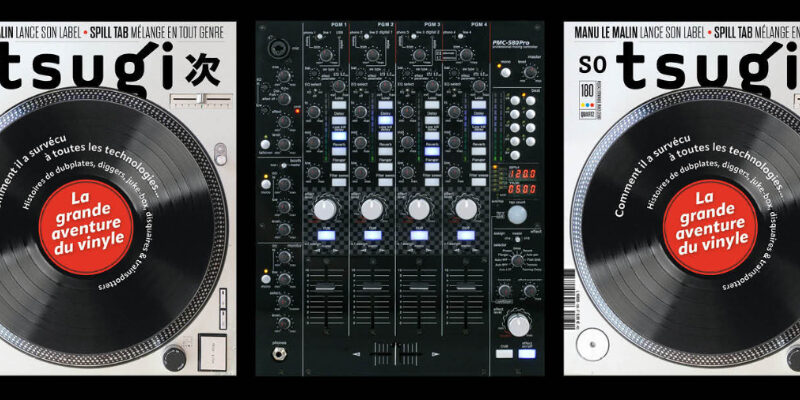Click the effect selector rotary knob
This screenshot has width=800, height=400.
coord(517,261)
